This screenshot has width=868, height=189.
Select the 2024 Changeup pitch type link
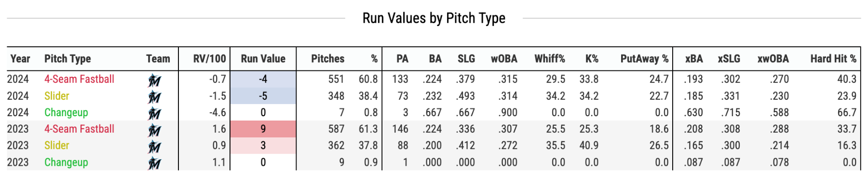pos(66,112)
